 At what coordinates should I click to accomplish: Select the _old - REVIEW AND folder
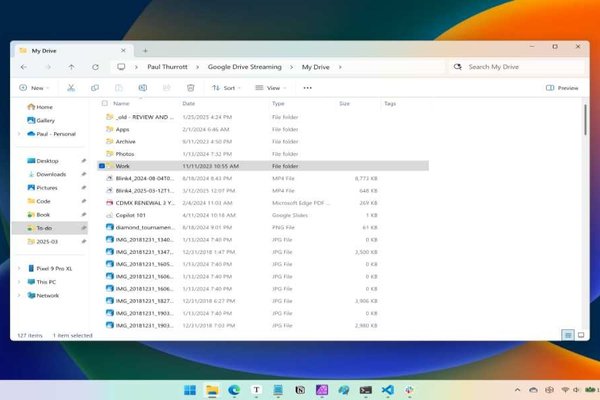click(x=263, y=117)
